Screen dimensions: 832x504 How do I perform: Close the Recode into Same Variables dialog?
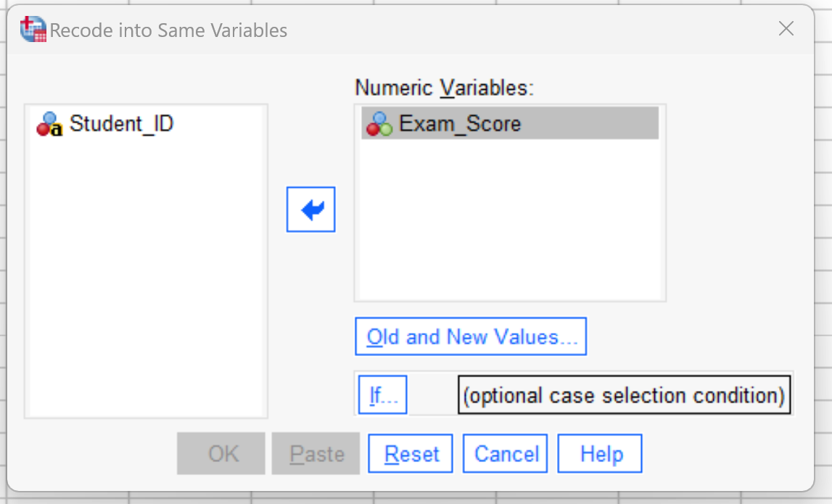tap(786, 29)
